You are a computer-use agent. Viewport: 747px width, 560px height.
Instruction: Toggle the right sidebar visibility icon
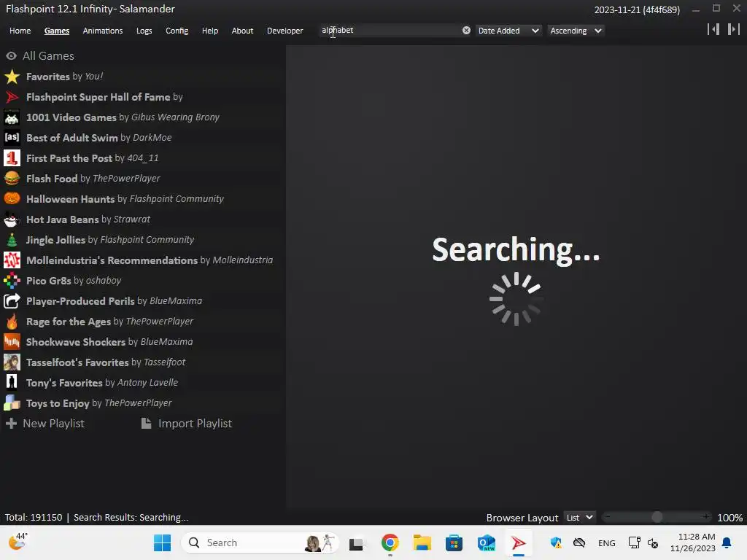tap(734, 29)
